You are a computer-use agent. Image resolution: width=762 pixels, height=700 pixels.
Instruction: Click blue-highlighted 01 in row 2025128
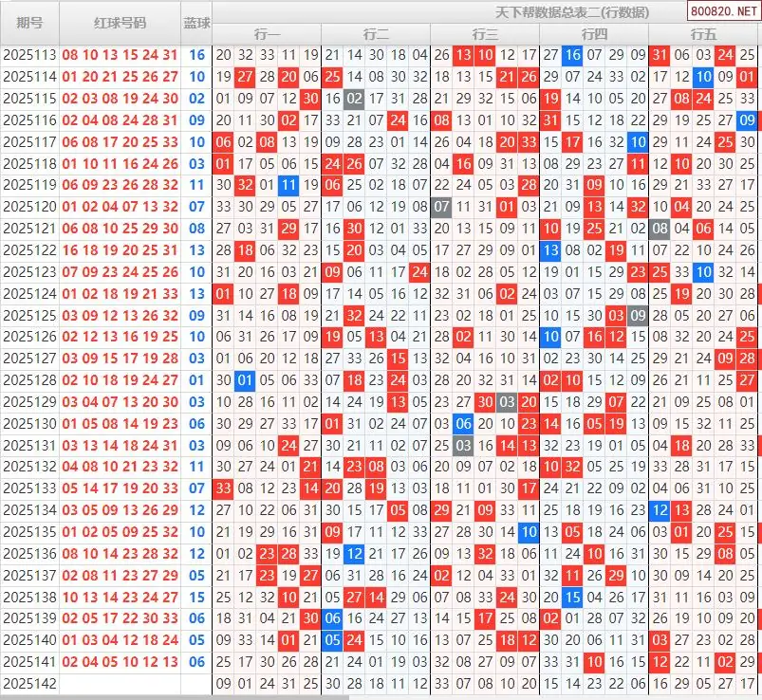(245, 379)
